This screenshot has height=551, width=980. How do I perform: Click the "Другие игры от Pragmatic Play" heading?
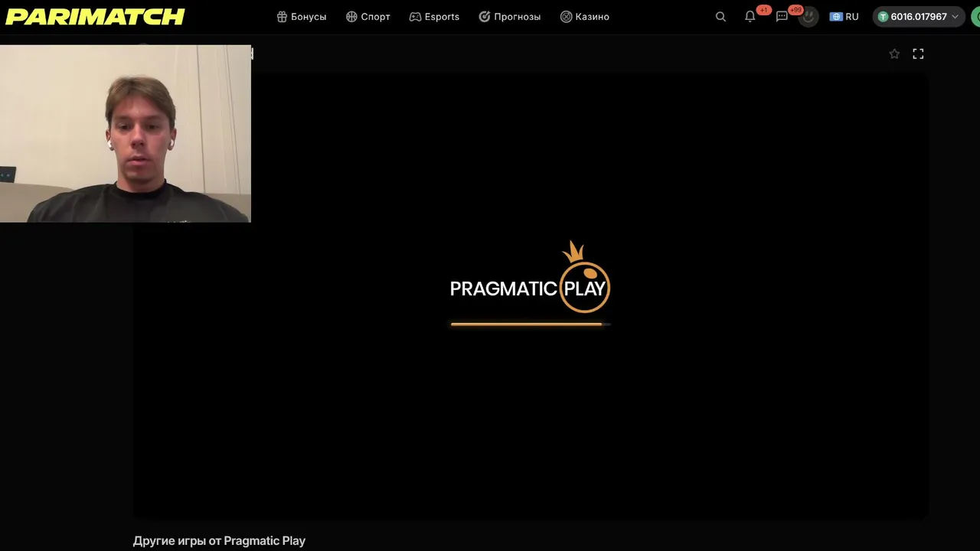pos(219,541)
